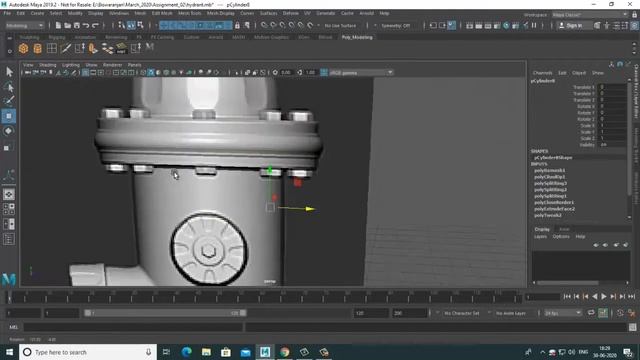The image size is (640, 360).
Task: Open Microsoft Edge from taskbar
Action: tap(187, 352)
